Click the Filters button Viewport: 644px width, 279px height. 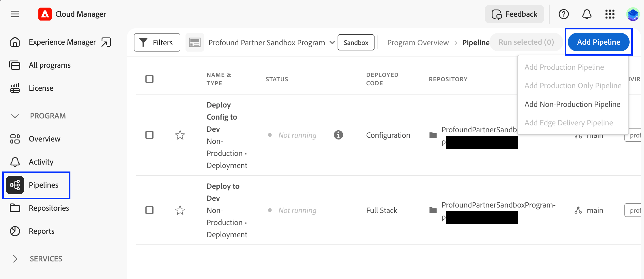point(157,42)
